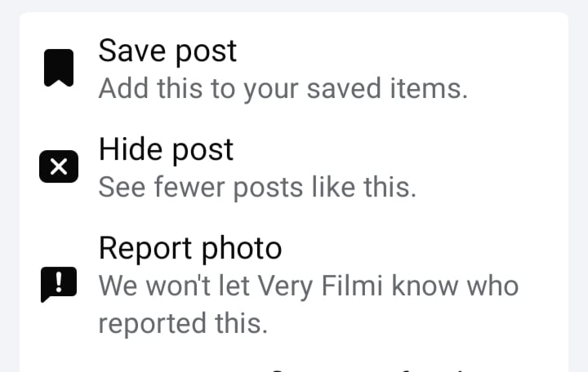588x372 pixels.
Task: Tap 'We won't let Very Filmi know' description
Action: (279, 286)
